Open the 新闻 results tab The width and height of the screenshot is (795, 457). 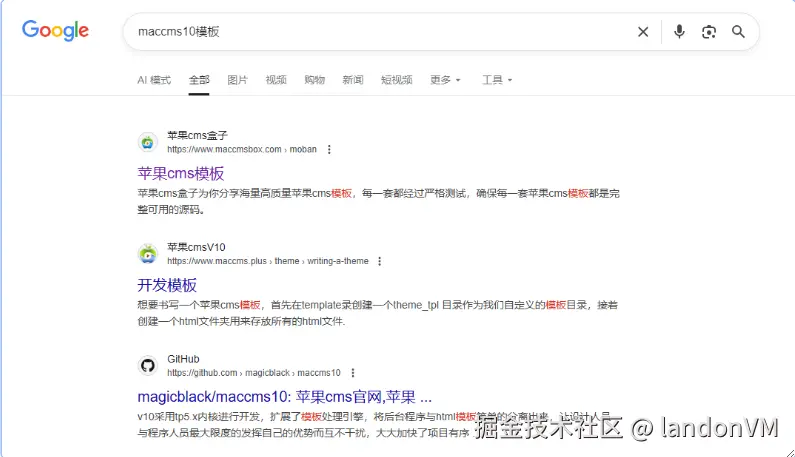[x=352, y=80]
